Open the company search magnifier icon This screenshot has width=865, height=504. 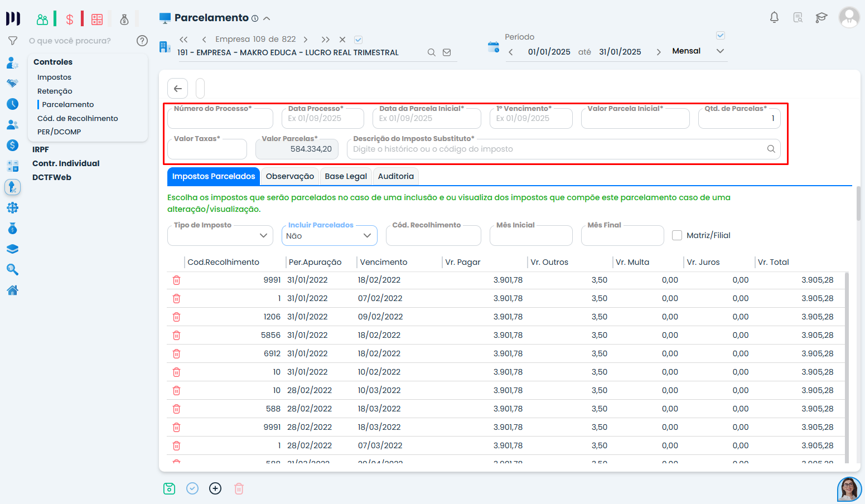(431, 52)
